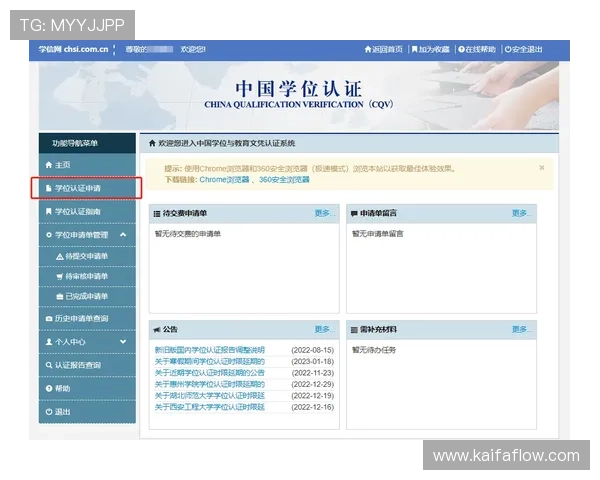Click the list icon of 需补充材料 panel

pyautogui.click(x=354, y=330)
